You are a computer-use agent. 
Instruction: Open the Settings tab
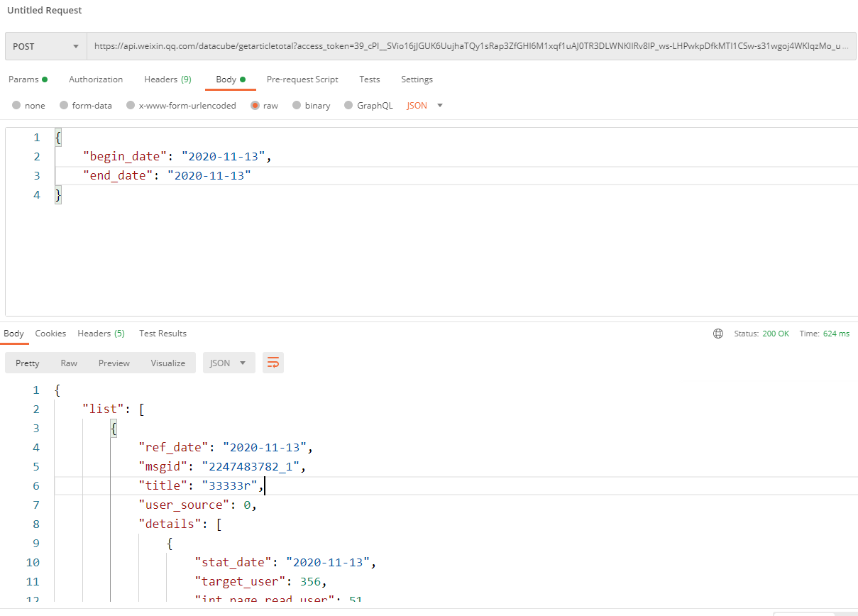point(417,79)
